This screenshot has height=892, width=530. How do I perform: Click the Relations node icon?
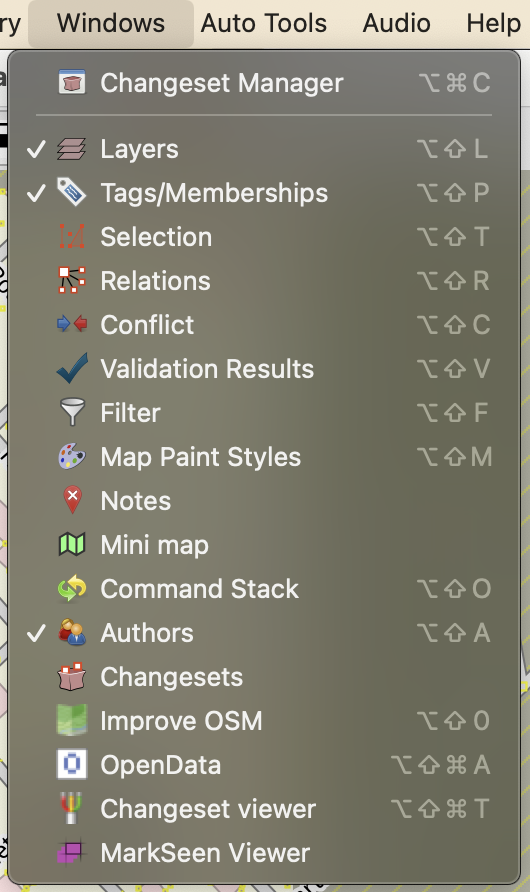tap(72, 280)
